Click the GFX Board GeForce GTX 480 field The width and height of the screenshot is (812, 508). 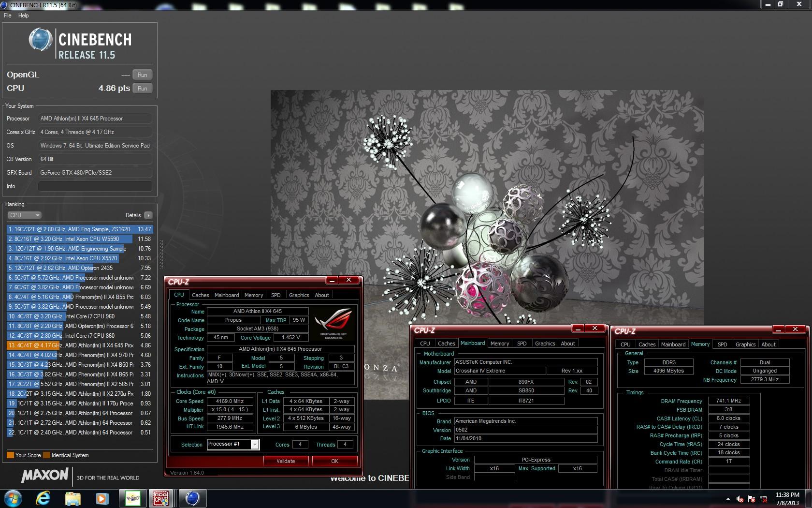point(95,173)
